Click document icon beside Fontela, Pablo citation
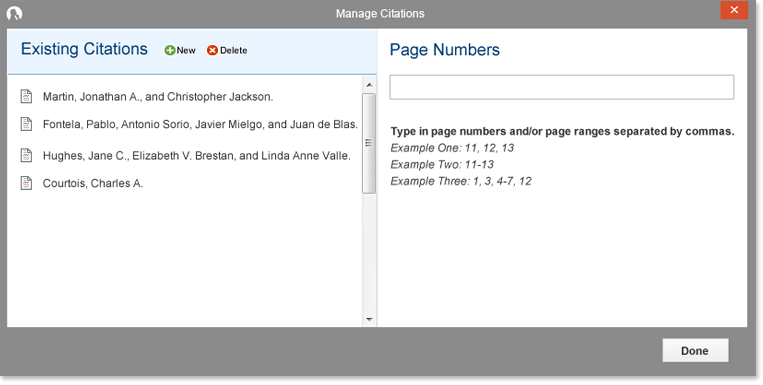The width and height of the screenshot is (763, 385). (26, 124)
